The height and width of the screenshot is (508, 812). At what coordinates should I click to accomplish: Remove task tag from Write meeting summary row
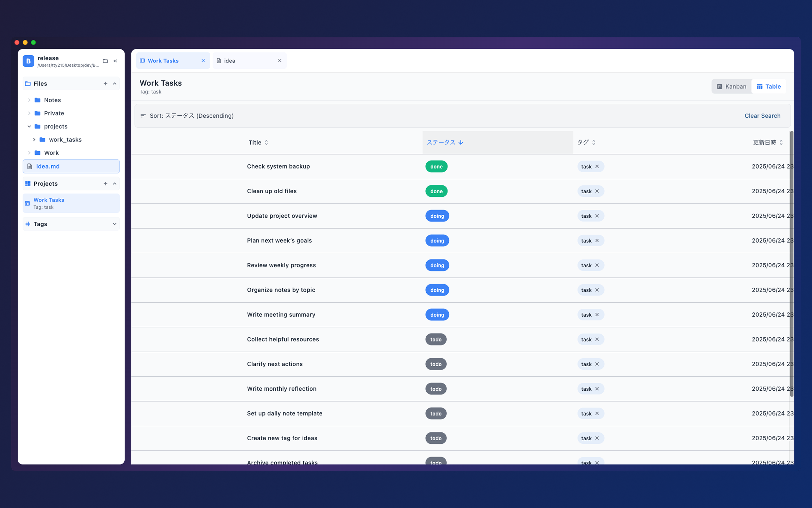tap(597, 314)
